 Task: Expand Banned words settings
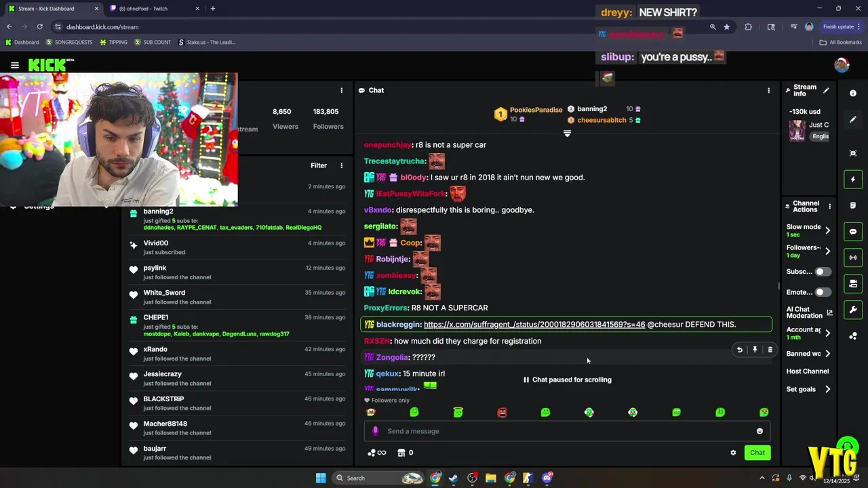click(827, 354)
